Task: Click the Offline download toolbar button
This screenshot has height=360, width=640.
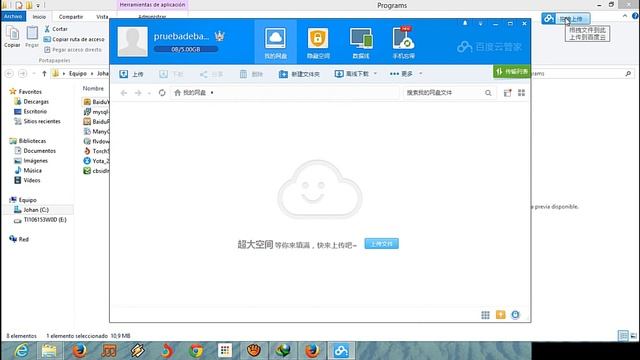Action: pos(352,74)
